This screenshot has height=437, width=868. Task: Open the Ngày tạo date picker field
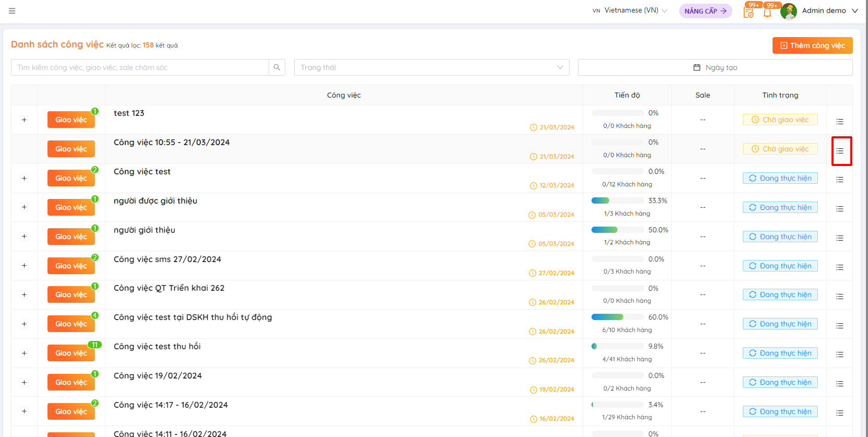click(715, 67)
